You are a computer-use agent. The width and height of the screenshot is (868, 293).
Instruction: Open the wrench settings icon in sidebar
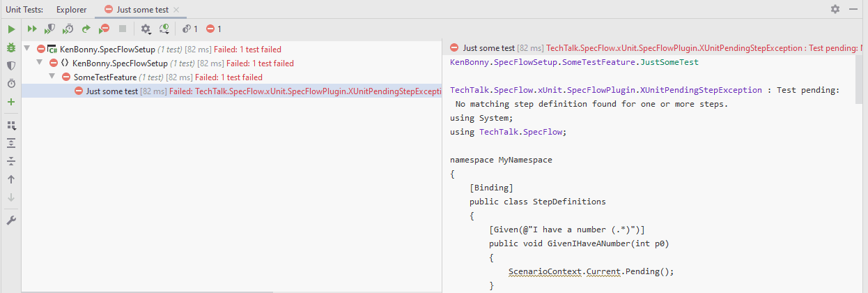(x=11, y=220)
